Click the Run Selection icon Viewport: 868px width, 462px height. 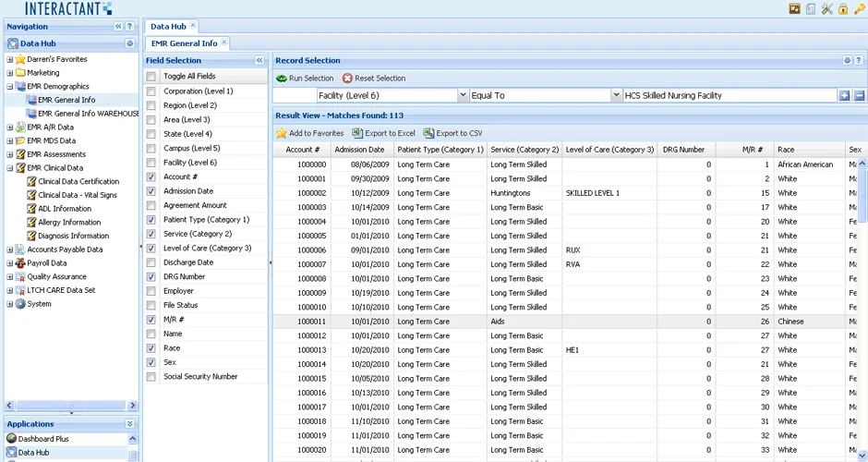pyautogui.click(x=282, y=79)
